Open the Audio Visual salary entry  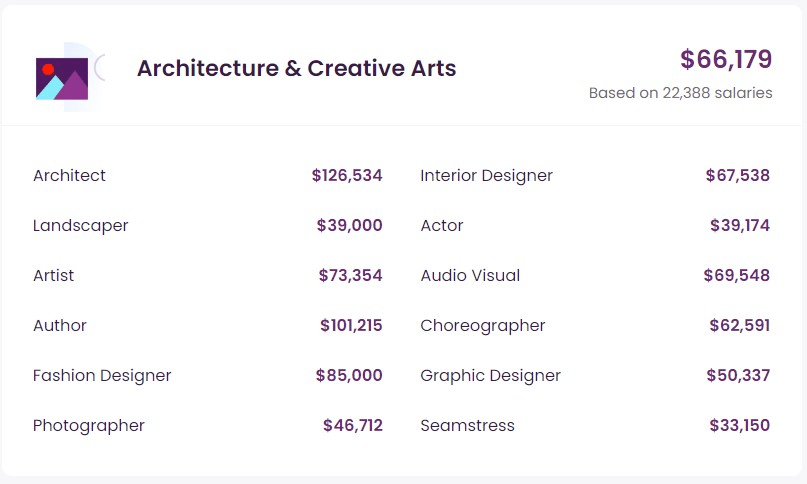pos(470,276)
